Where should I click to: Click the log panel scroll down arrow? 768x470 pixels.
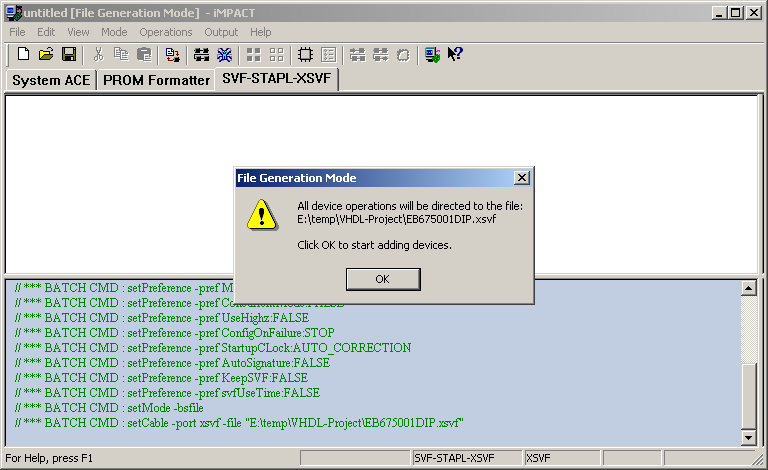point(748,437)
